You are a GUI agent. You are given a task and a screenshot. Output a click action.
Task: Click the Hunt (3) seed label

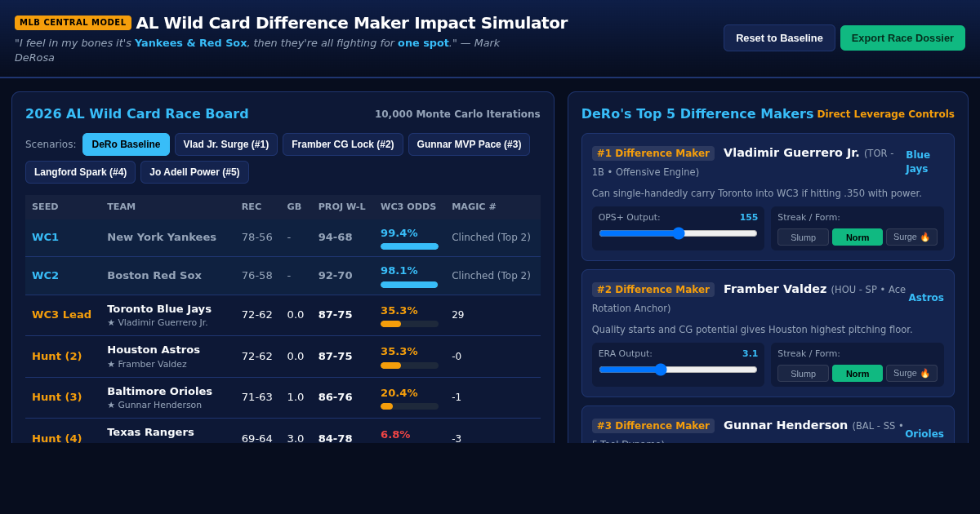[56, 397]
